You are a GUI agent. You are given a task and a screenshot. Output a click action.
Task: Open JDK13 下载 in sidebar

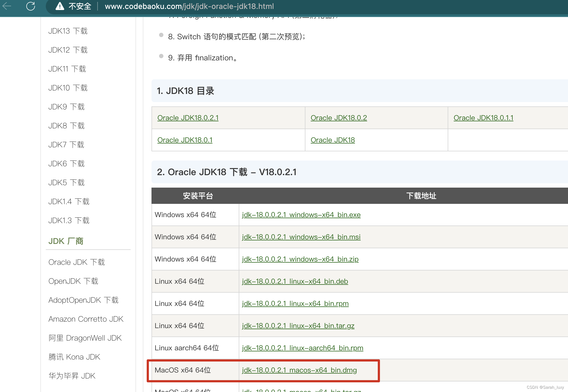click(68, 31)
